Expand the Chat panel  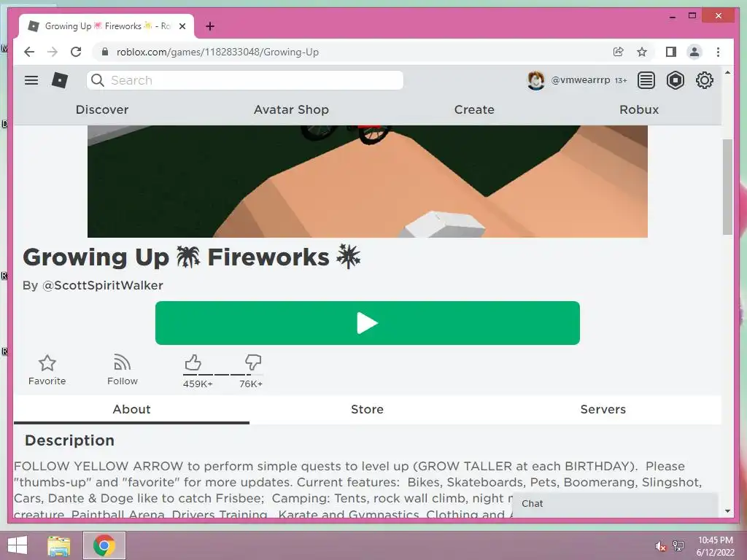coord(615,504)
